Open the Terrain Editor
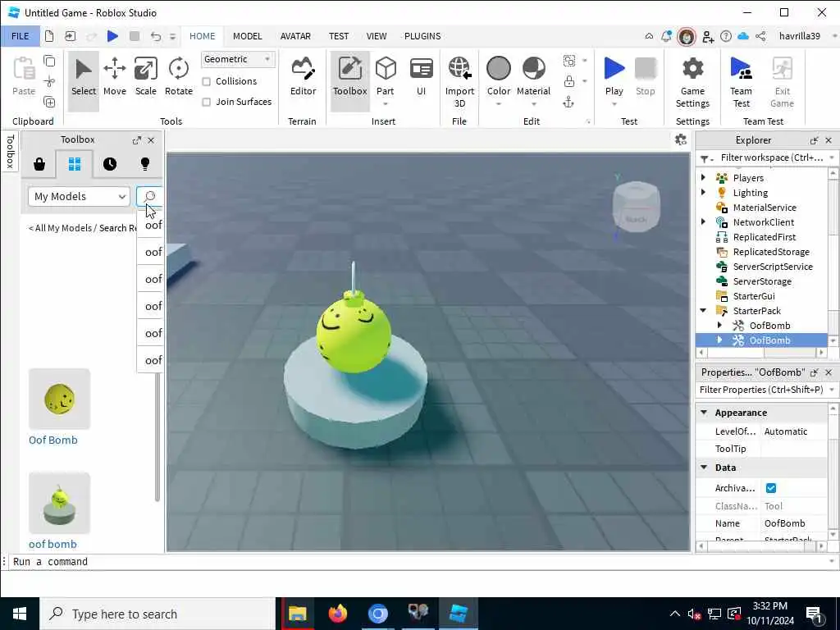 pos(304,78)
